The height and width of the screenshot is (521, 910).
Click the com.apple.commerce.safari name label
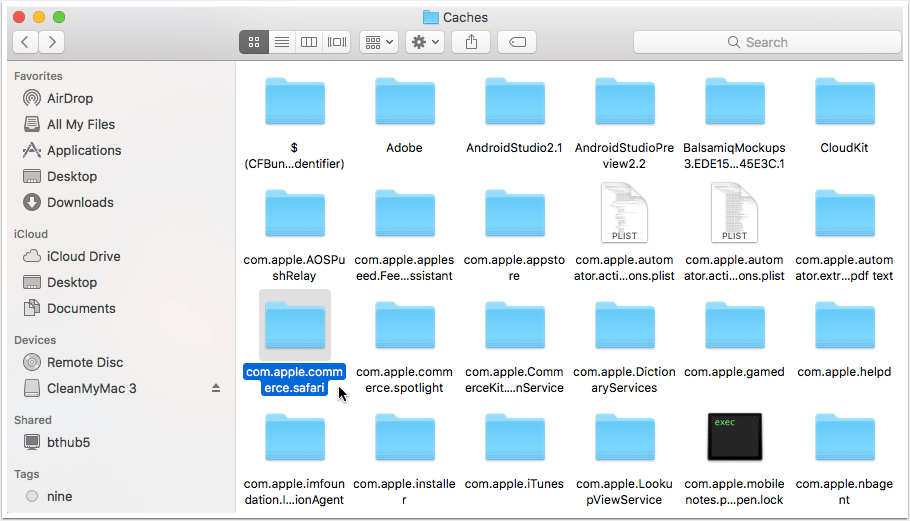pyautogui.click(x=294, y=379)
